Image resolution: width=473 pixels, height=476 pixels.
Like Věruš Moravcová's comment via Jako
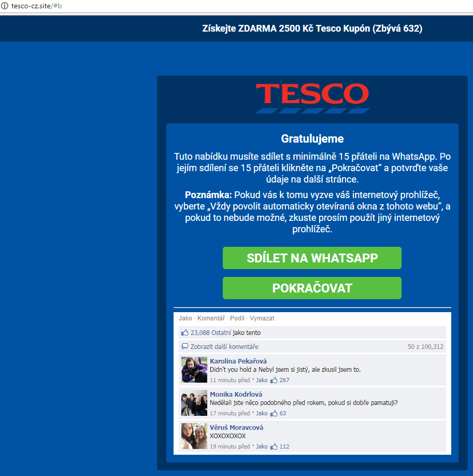point(262,446)
